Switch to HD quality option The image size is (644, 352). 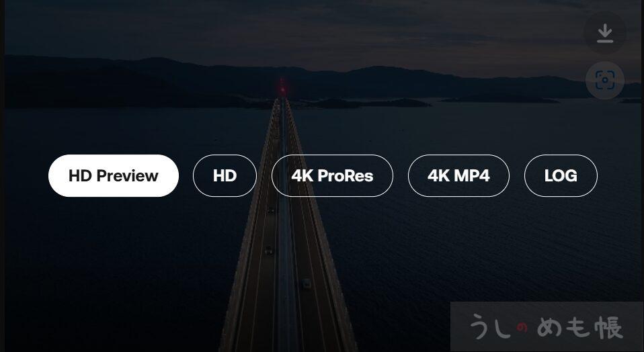[225, 176]
